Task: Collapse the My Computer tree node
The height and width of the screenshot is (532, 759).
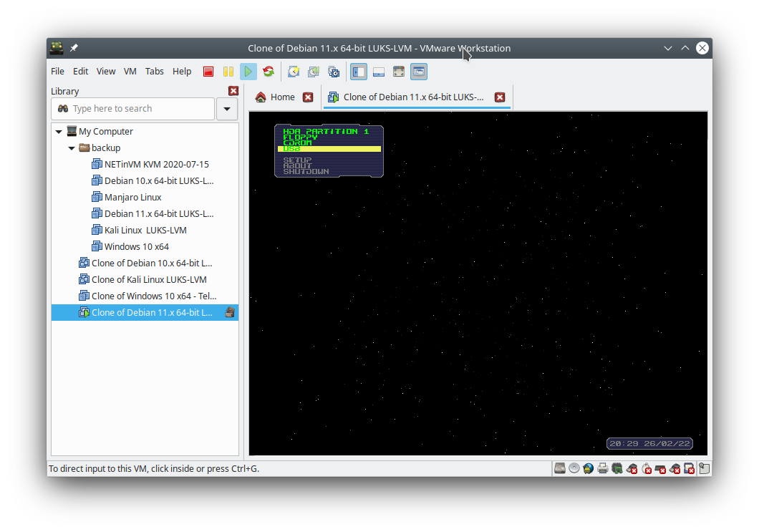Action: coord(59,132)
